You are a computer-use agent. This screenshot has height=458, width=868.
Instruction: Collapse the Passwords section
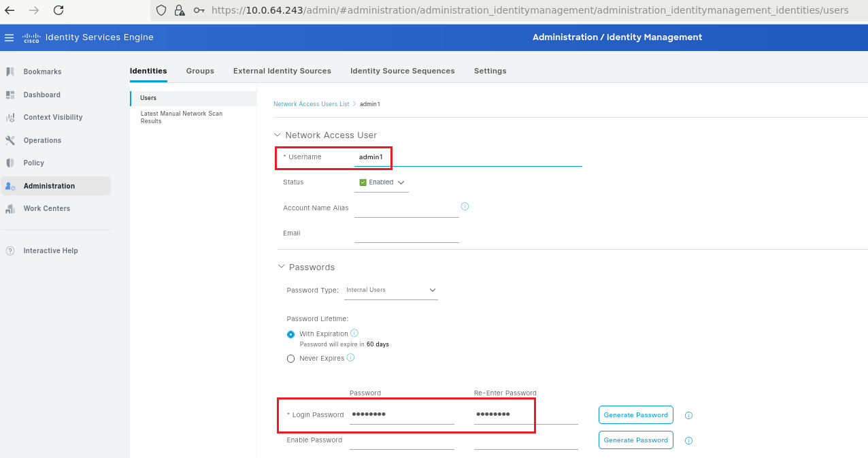282,267
